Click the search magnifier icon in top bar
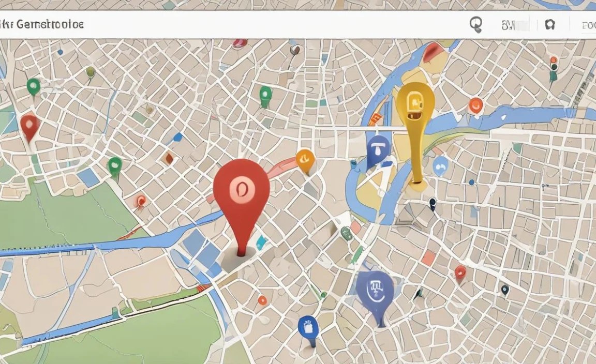 click(475, 24)
